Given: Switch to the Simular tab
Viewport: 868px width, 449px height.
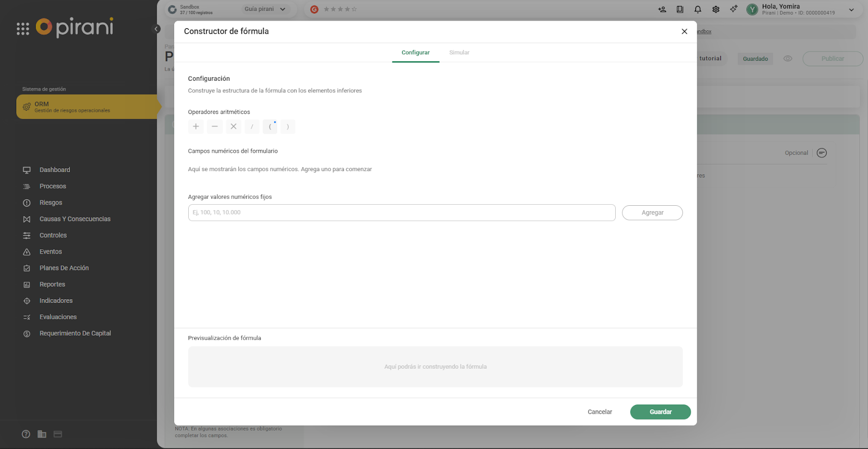Looking at the screenshot, I should click(x=459, y=53).
